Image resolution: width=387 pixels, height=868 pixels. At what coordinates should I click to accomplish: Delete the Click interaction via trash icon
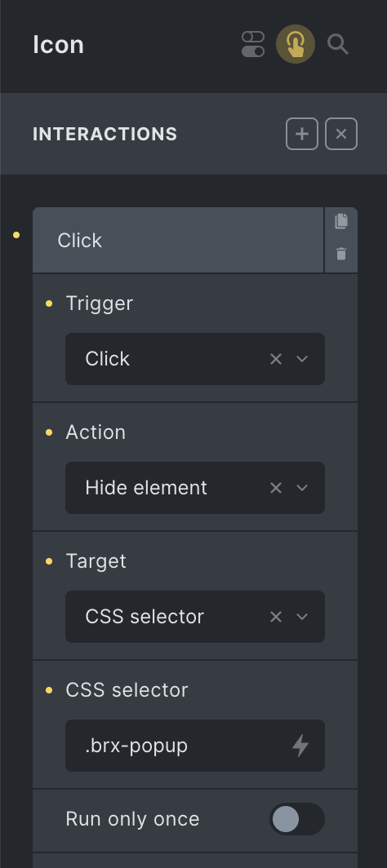point(341,254)
